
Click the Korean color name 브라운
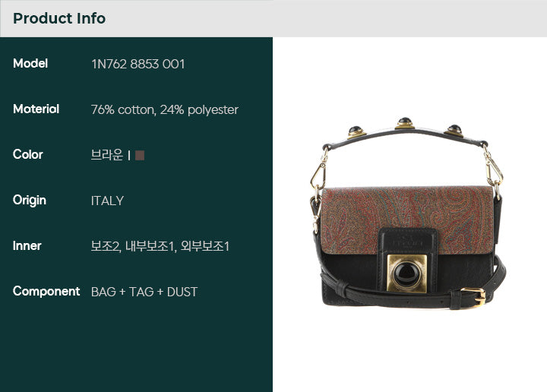tap(107, 155)
